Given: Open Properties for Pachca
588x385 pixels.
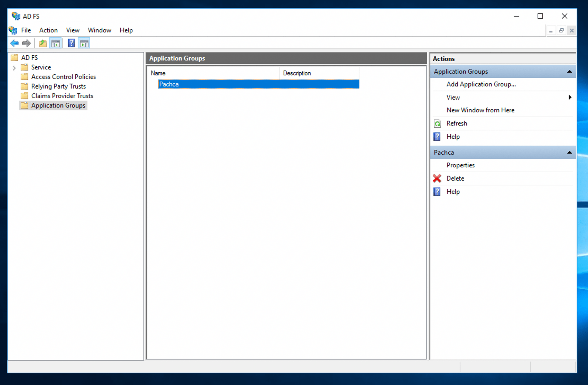Looking at the screenshot, I should point(460,165).
